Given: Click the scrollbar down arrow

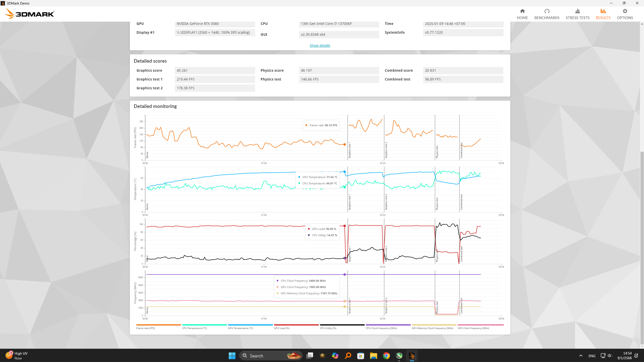Looking at the screenshot, I should [x=642, y=346].
